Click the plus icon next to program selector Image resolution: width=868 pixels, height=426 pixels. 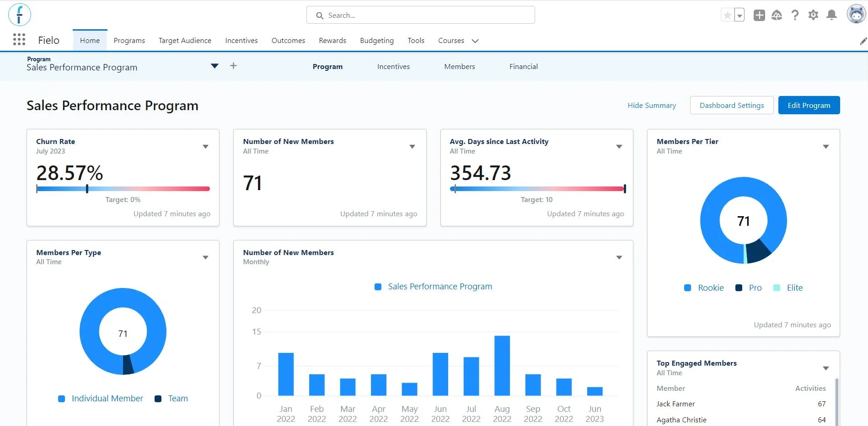[233, 66]
